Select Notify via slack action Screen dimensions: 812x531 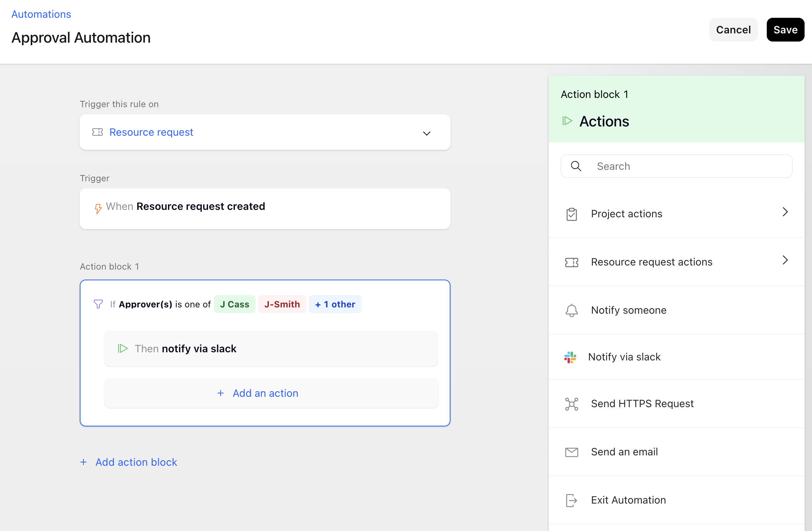coord(624,357)
